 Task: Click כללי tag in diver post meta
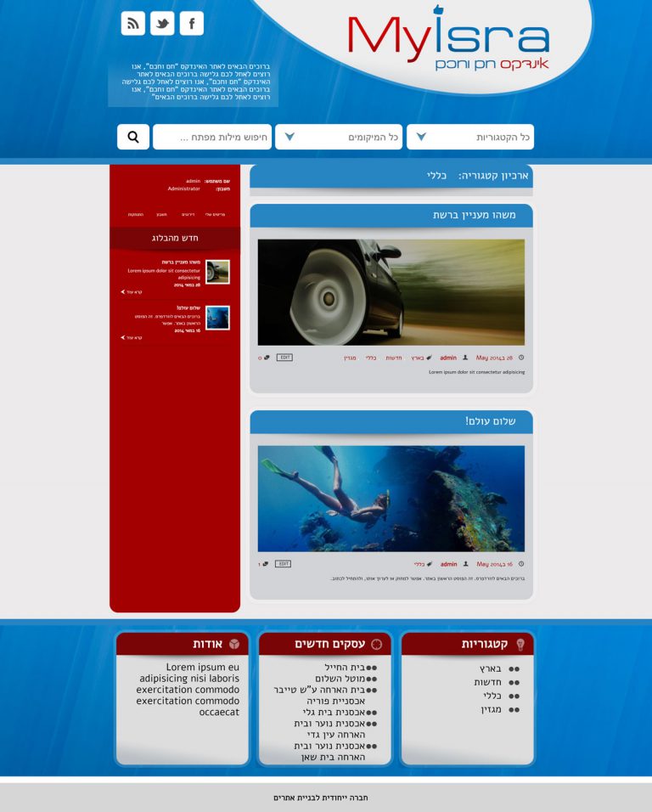click(x=419, y=565)
